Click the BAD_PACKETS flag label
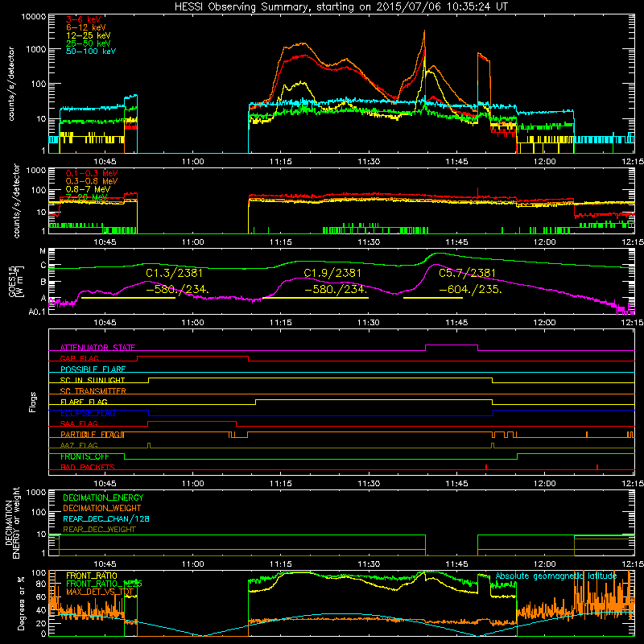Image resolution: width=644 pixels, height=644 pixels. coord(88,468)
